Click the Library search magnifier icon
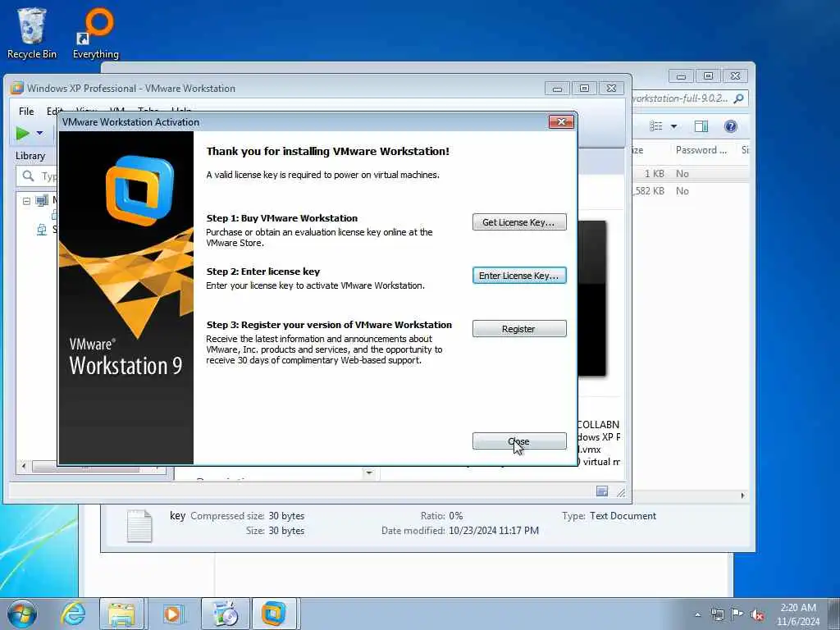 click(x=29, y=176)
